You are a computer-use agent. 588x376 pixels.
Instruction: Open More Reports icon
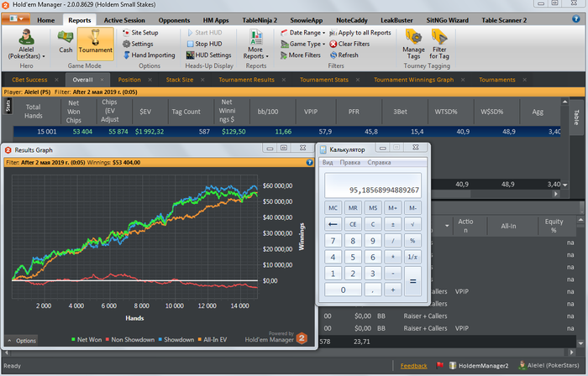(x=256, y=44)
